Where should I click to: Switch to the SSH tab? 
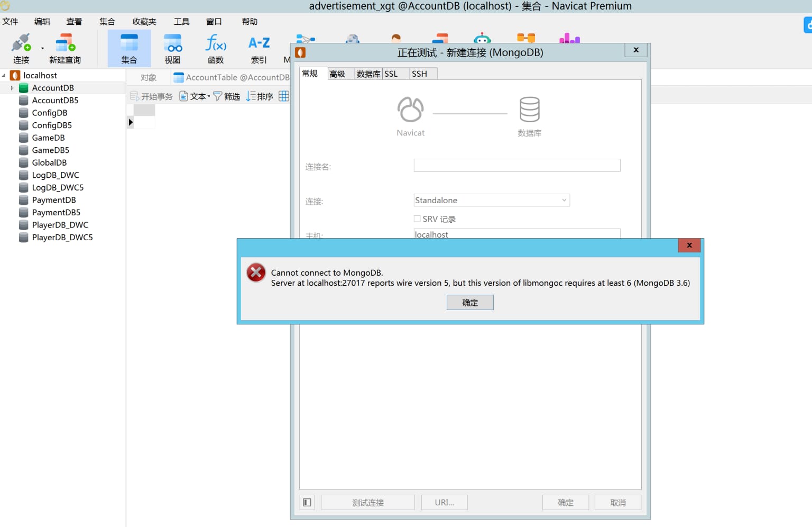pos(420,74)
